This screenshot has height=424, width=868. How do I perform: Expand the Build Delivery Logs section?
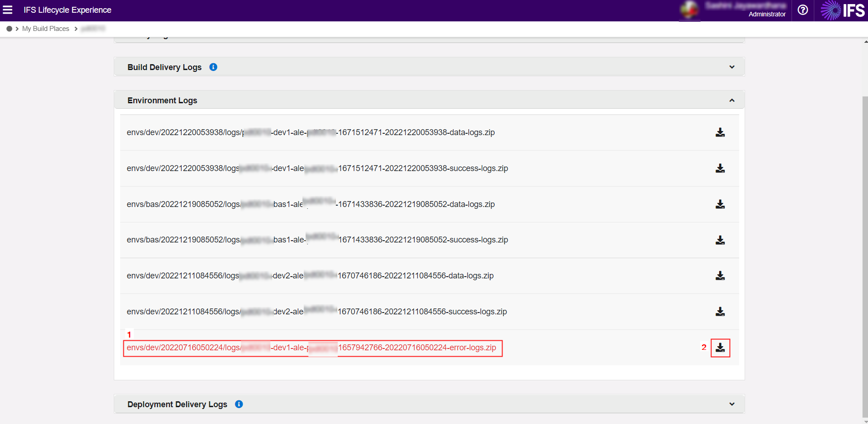point(732,67)
